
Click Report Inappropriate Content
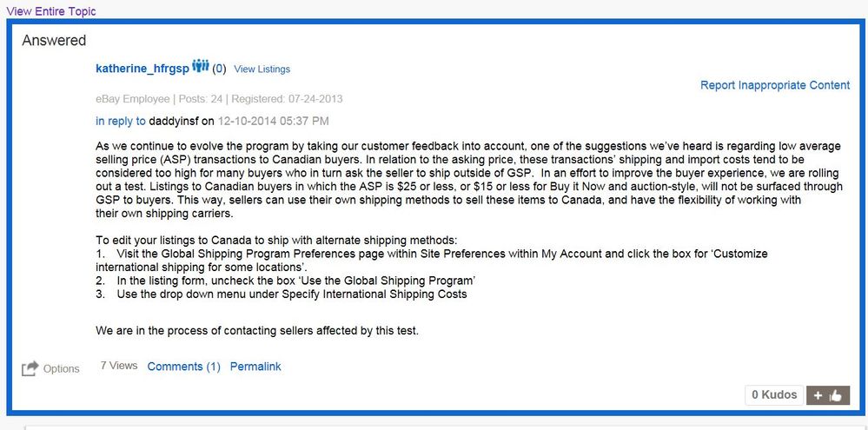pyautogui.click(x=775, y=85)
